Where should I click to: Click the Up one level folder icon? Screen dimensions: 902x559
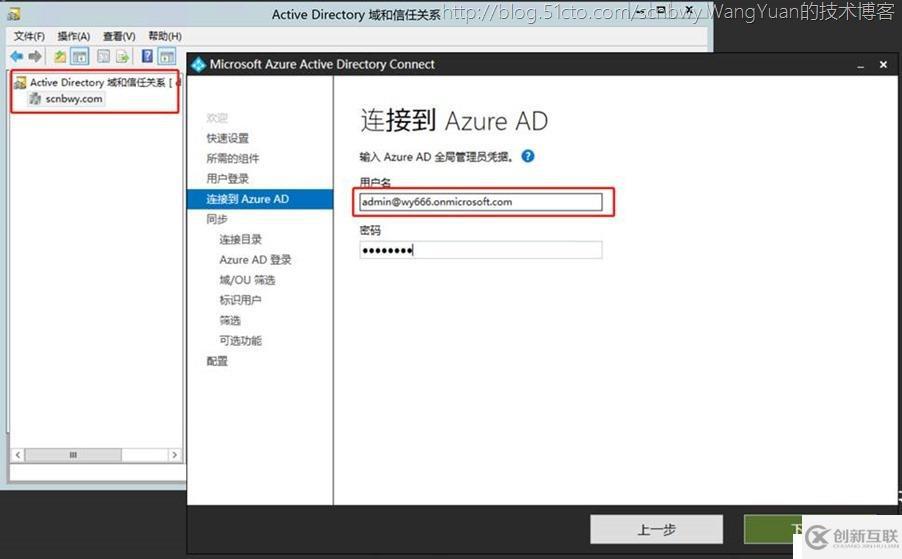[60, 57]
